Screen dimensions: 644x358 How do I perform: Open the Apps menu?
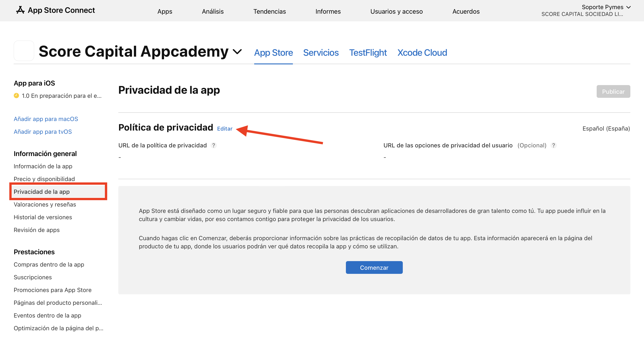coord(165,11)
